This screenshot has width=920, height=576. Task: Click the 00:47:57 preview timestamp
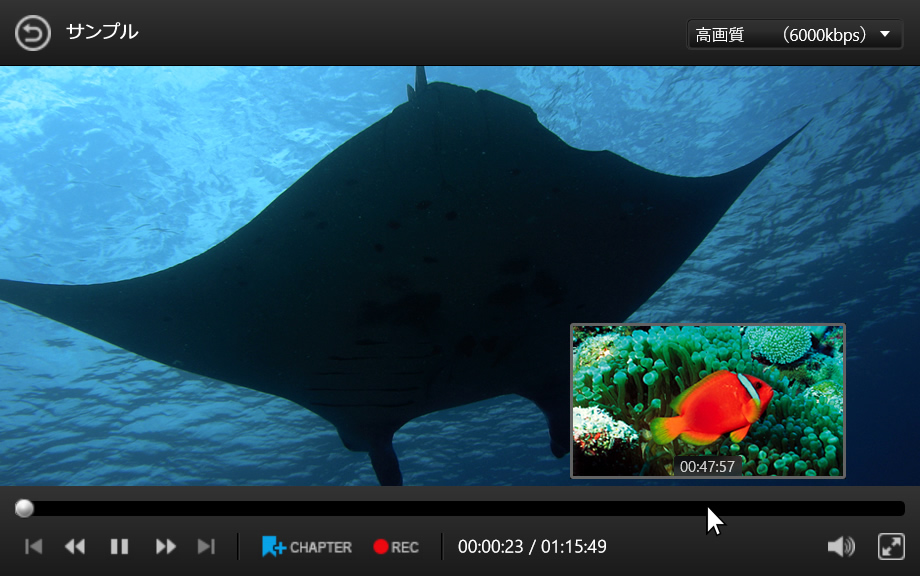(x=707, y=466)
